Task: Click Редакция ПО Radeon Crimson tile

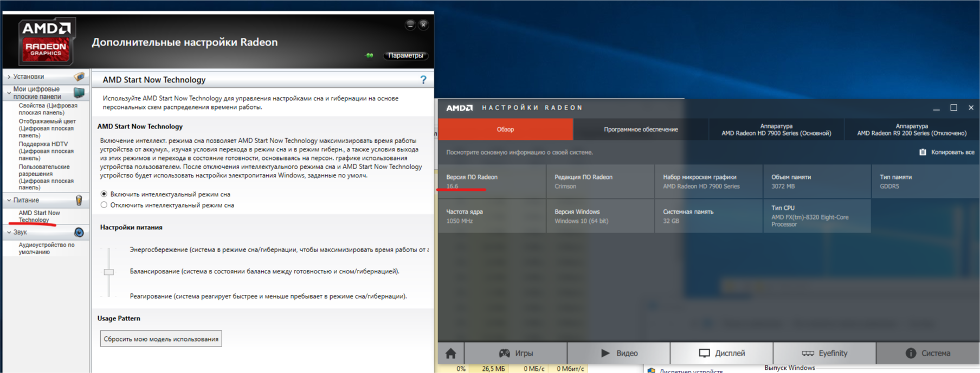Action: (x=600, y=182)
